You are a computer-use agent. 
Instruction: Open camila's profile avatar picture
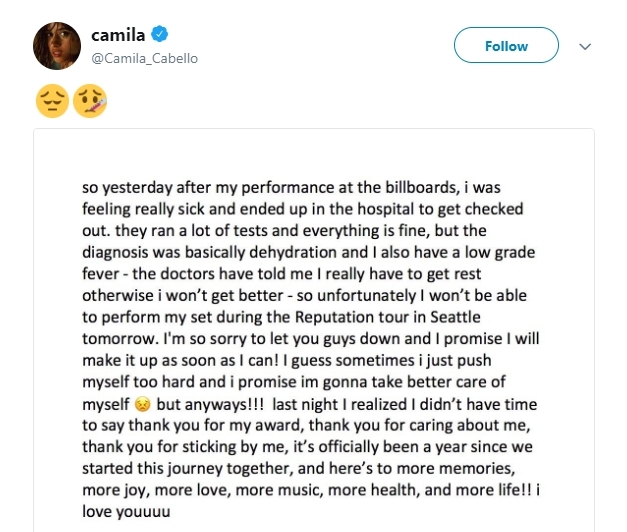[x=57, y=46]
